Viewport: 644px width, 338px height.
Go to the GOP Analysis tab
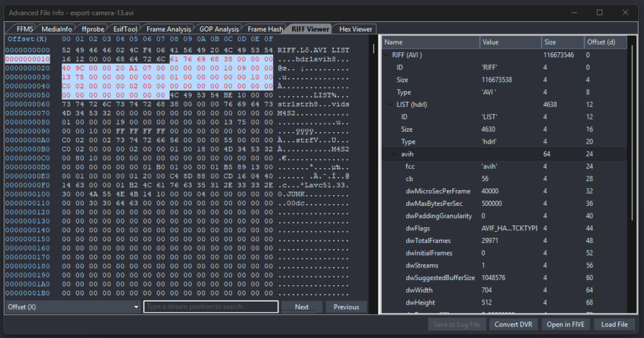pos(219,29)
